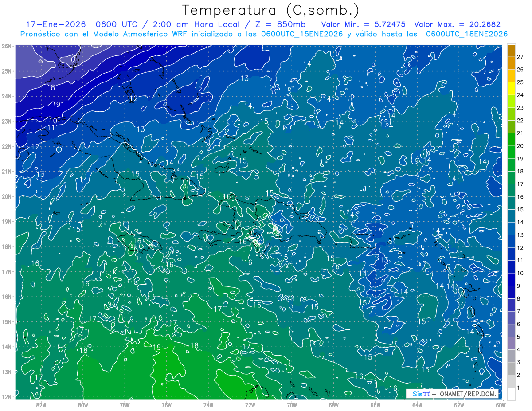Viewport: 532px width, 411px height.
Task: Click the yellow segment of the color bar
Action: (512, 89)
